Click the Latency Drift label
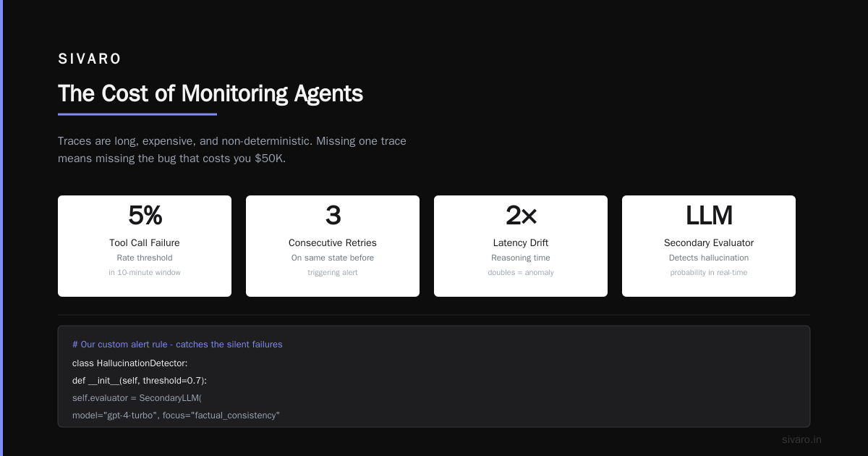Screen dimensions: 868x456 521,243
